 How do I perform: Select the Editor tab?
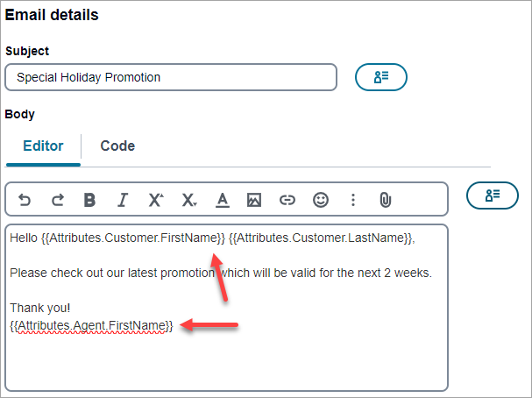coord(43,146)
